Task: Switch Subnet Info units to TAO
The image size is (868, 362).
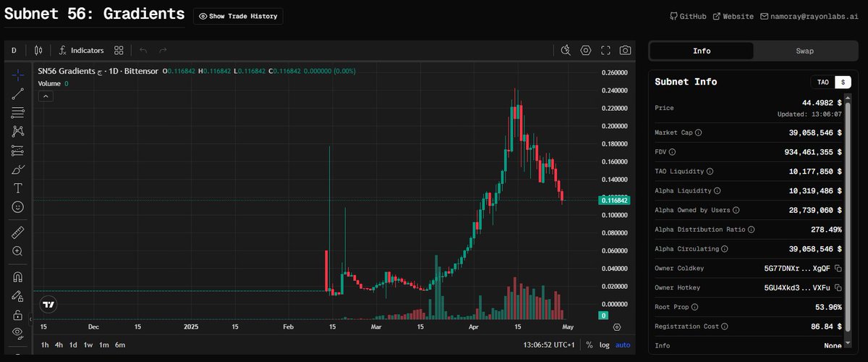Action: (x=823, y=83)
